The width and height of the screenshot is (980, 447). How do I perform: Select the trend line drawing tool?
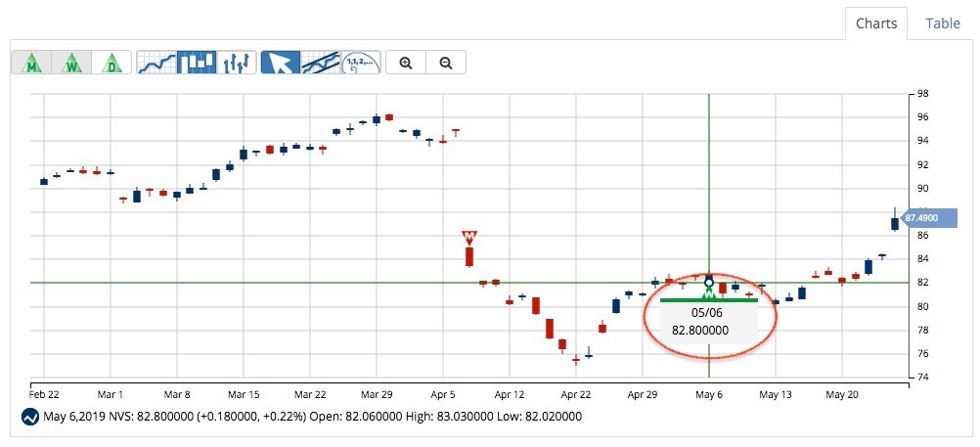click(320, 63)
